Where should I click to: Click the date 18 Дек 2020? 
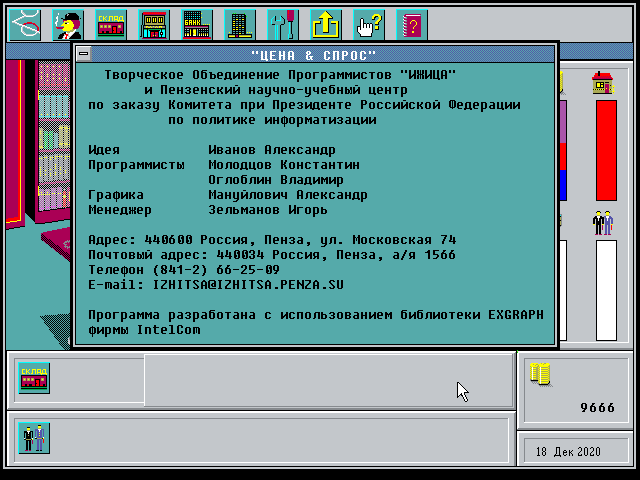coord(568,452)
